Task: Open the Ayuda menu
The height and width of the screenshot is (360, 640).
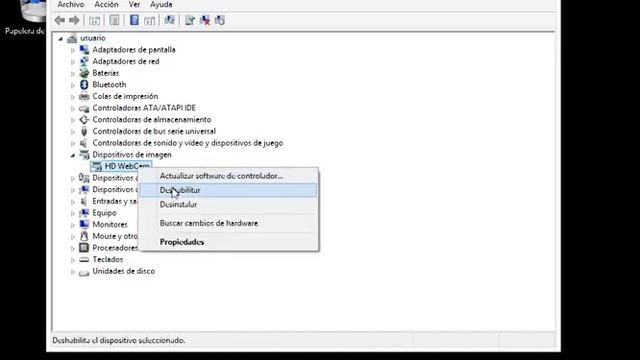Action: tap(161, 4)
